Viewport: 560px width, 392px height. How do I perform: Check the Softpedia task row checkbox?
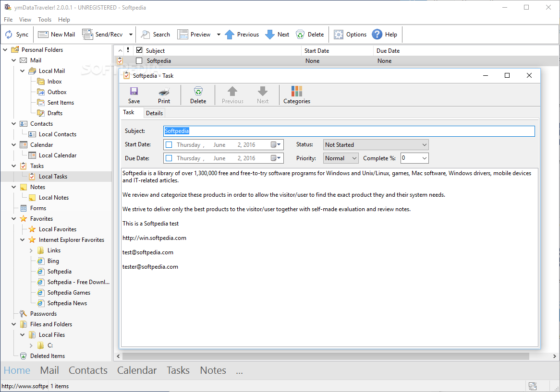(139, 60)
